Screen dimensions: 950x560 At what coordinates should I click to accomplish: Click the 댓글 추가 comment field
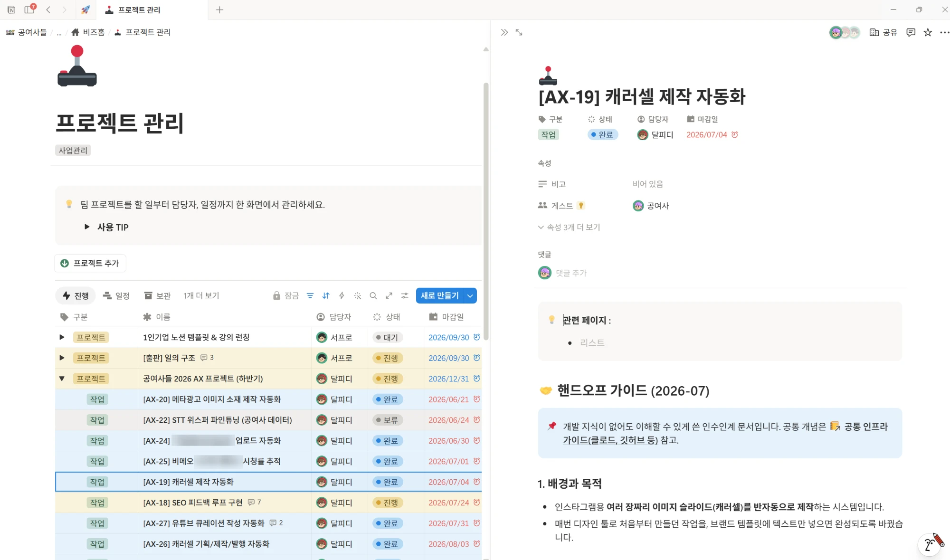(x=571, y=273)
